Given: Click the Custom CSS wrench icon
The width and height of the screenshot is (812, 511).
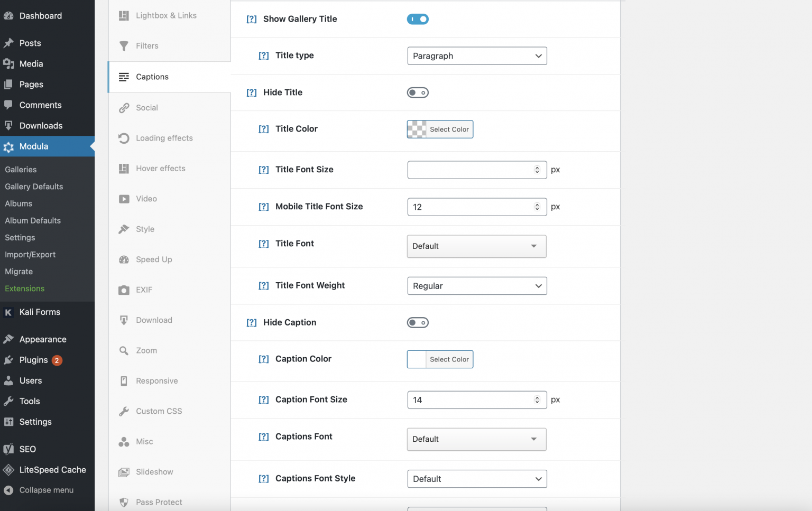Looking at the screenshot, I should 124,412.
